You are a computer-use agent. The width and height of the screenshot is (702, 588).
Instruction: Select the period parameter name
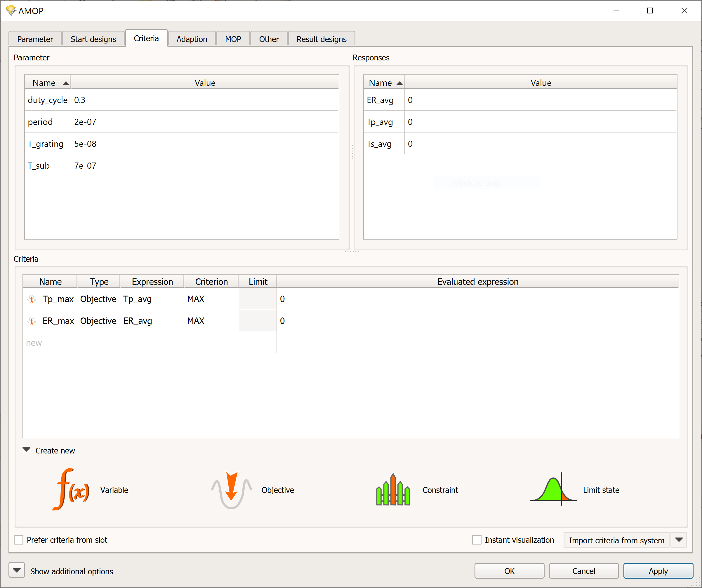click(41, 122)
